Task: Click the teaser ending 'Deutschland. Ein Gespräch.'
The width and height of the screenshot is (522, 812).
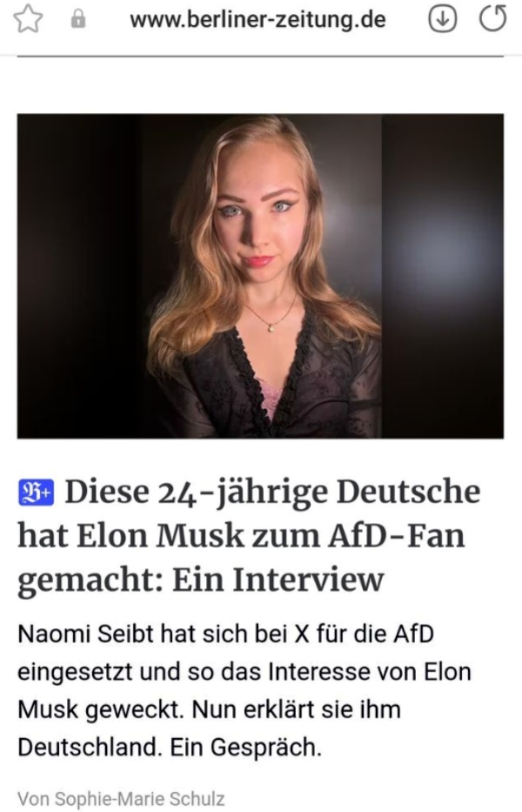Action: [x=170, y=748]
